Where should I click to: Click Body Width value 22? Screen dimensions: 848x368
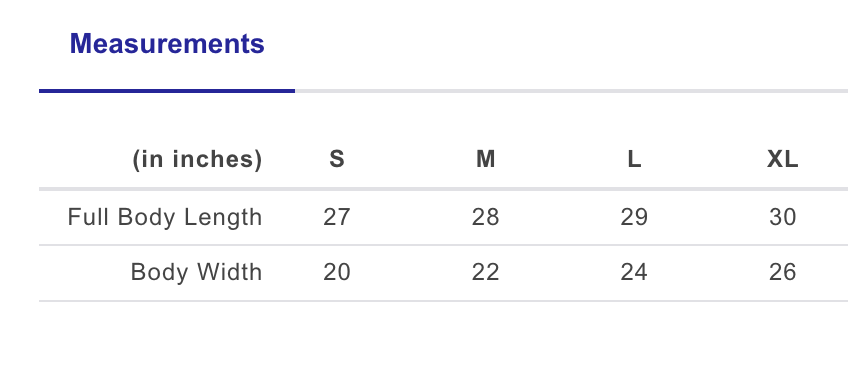(x=486, y=272)
